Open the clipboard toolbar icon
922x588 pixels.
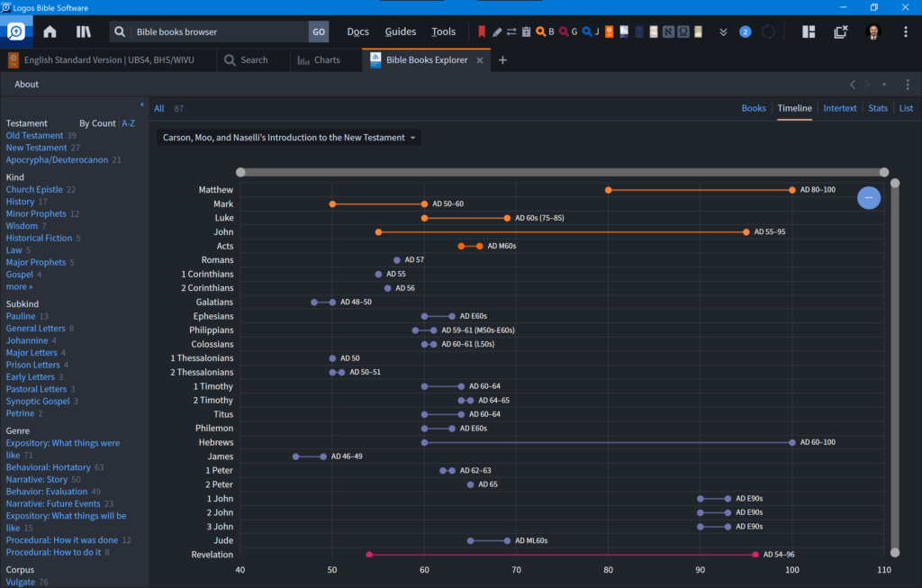click(526, 32)
